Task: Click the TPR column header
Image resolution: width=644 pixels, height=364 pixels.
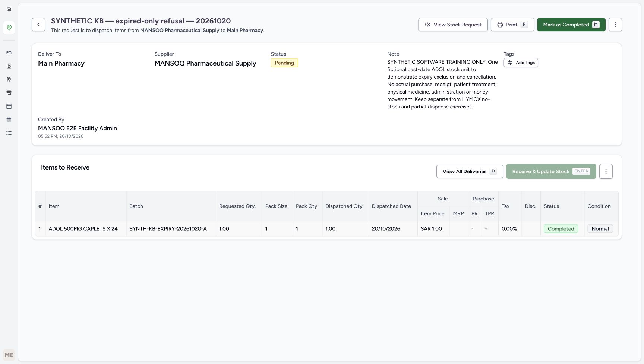Action: click(489, 213)
